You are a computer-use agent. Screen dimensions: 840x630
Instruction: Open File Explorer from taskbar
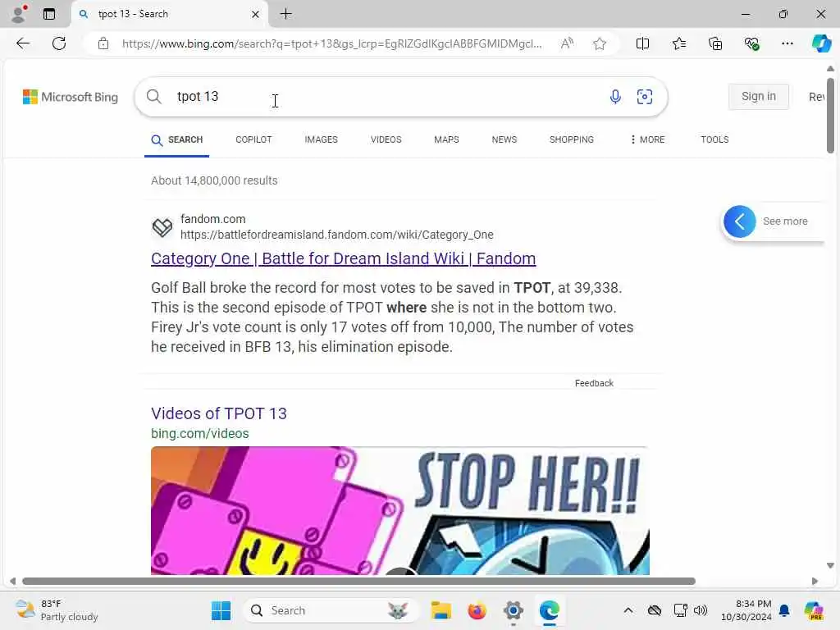(441, 610)
